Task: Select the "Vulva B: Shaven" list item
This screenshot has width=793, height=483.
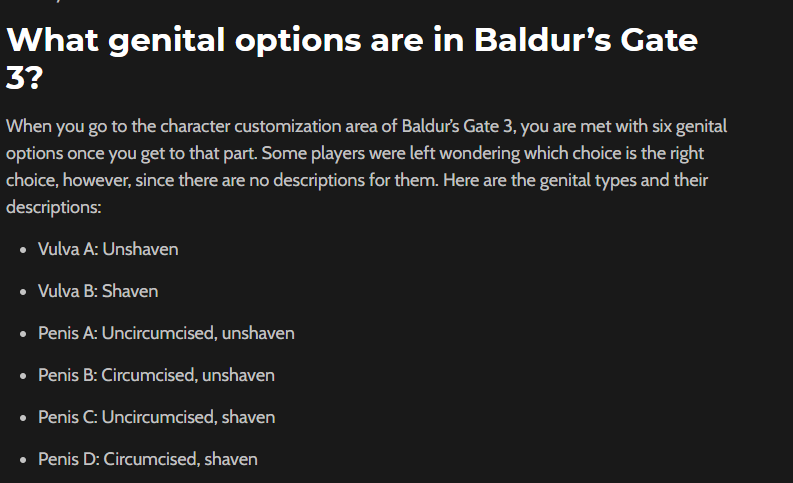Action: click(98, 291)
